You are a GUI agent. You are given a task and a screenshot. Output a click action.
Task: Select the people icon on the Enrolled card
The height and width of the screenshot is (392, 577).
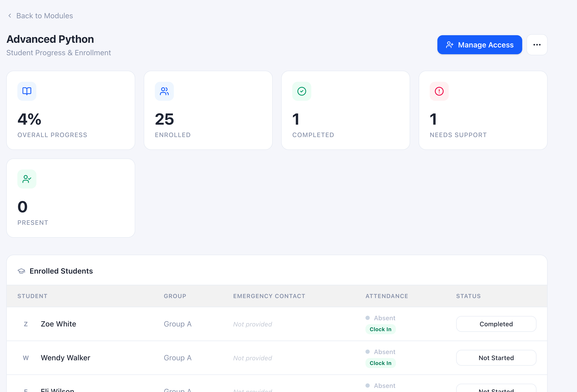(164, 91)
